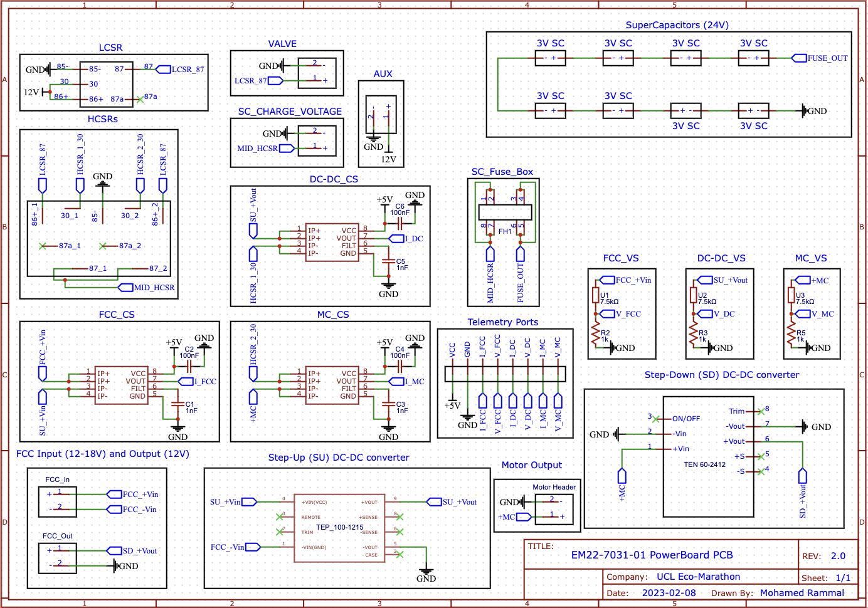Image resolution: width=868 pixels, height=608 pixels.
Task: Click the I_MC net port in MC_CS
Action: [406, 381]
